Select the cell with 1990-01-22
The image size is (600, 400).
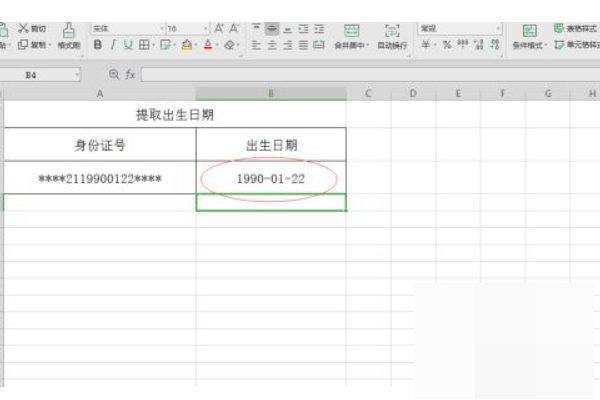coord(271,178)
